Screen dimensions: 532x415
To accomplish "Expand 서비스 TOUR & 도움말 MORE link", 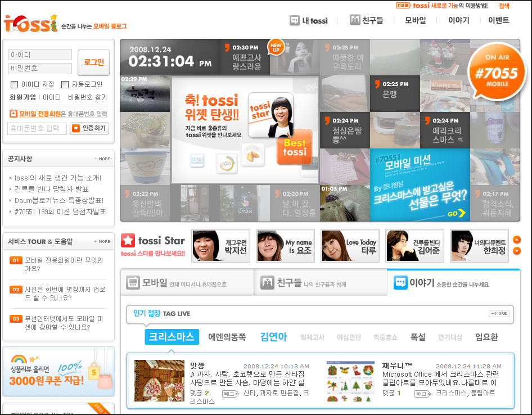I will point(102,242).
